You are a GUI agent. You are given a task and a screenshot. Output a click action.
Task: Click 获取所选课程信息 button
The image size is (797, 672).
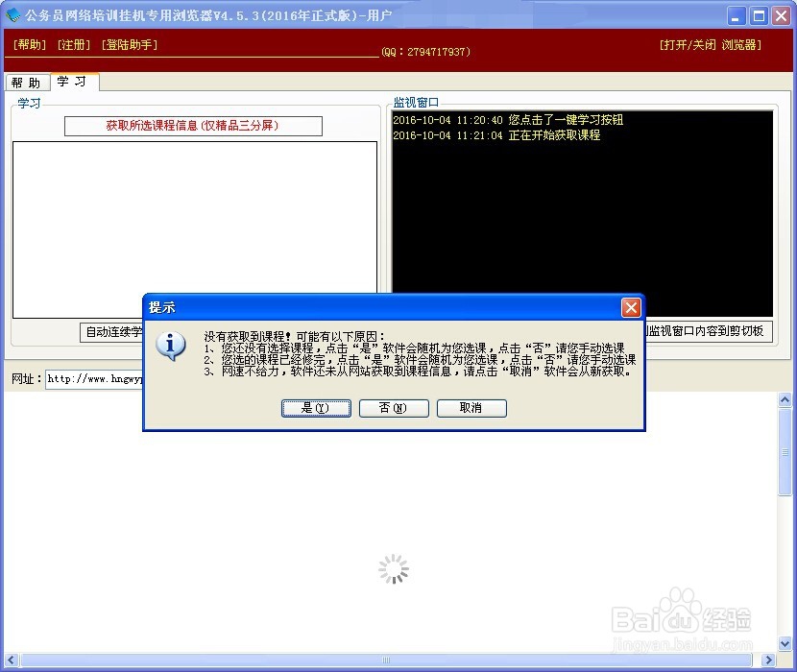(x=193, y=126)
